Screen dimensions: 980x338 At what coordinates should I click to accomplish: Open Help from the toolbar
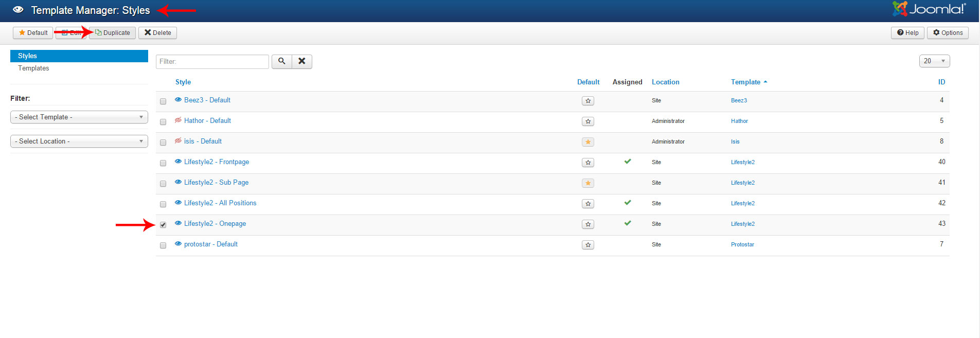coord(907,33)
